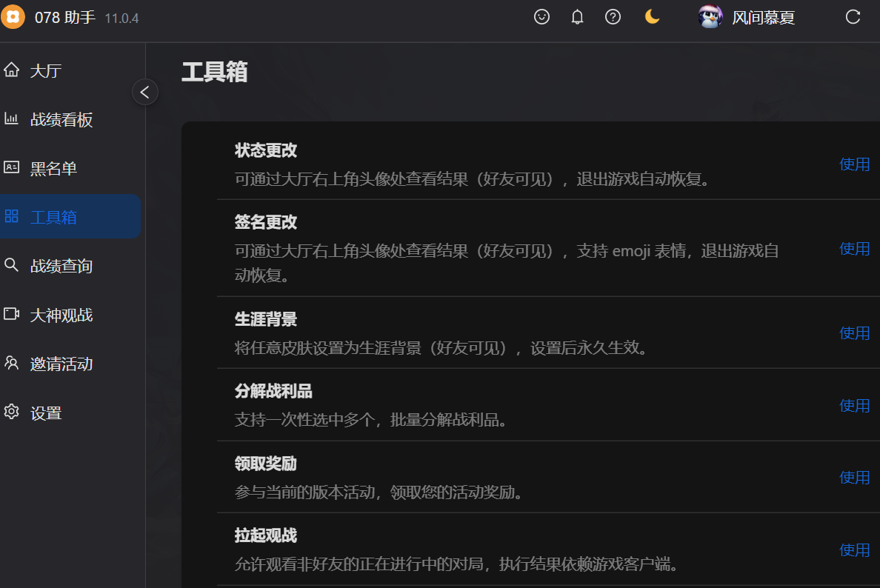Click 使用 for 拉起观战
Viewport: 880px width, 588px height.
(x=854, y=550)
